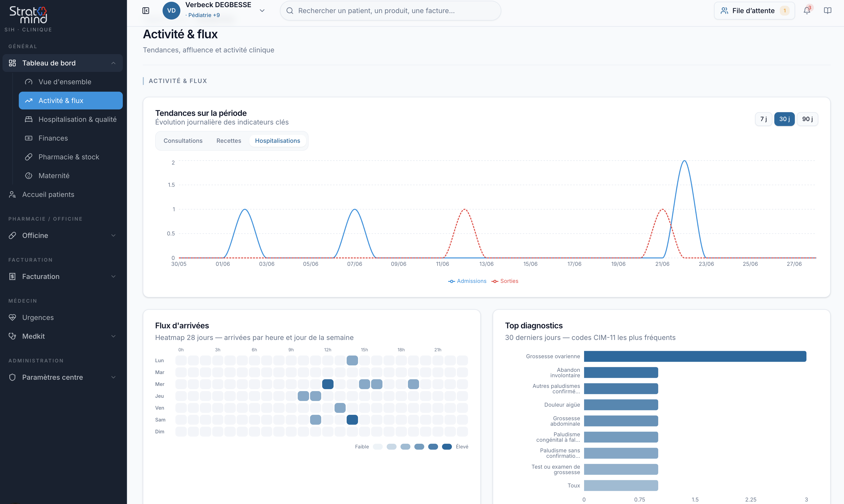Open the notifications bell

click(807, 11)
